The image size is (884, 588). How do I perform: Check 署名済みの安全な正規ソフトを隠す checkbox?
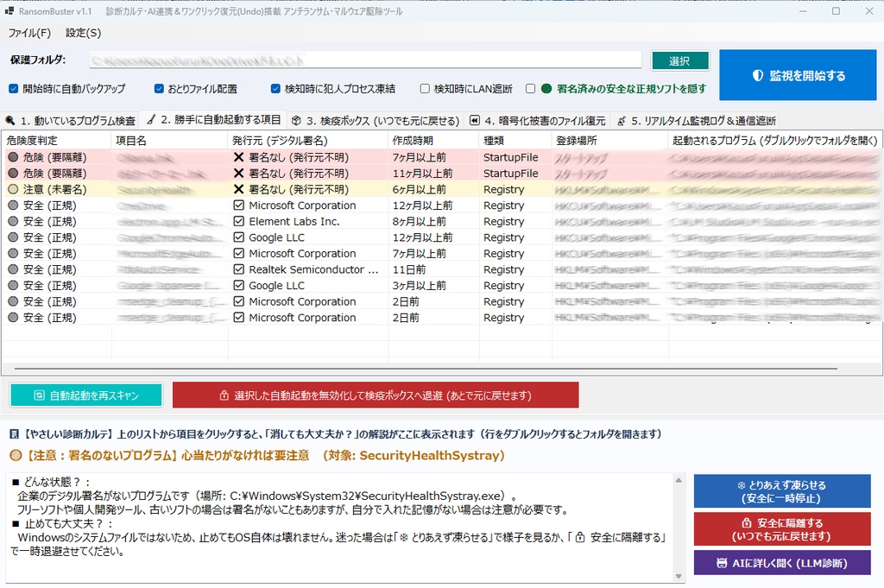531,89
